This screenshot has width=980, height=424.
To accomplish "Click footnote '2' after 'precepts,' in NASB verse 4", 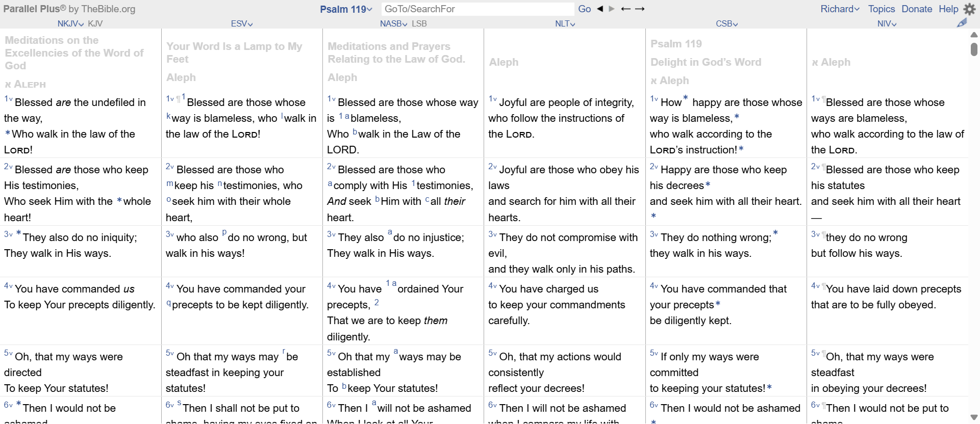I will [x=376, y=302].
